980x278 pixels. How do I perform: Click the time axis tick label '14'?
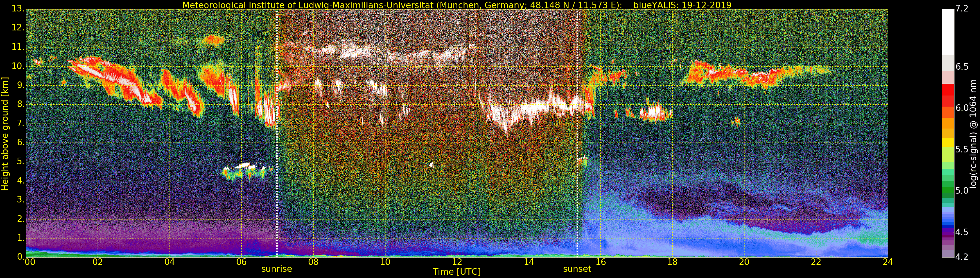(x=529, y=262)
